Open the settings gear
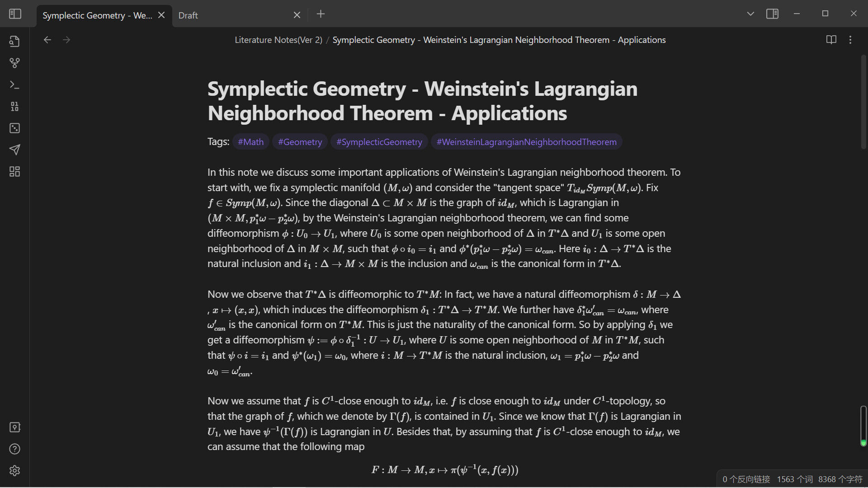868x488 pixels. [x=15, y=470]
